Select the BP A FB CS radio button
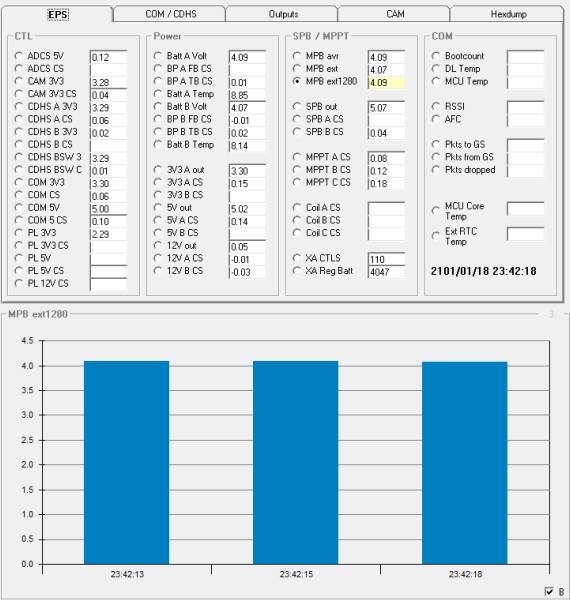Screen dimensions: 570x600 [x=158, y=68]
